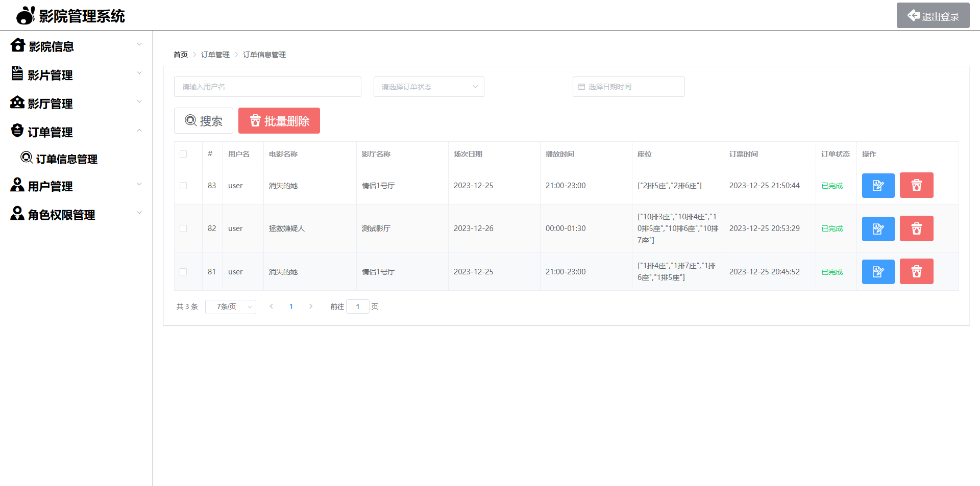The width and height of the screenshot is (980, 486).
Task: Click the edit icon for order 81
Action: click(x=878, y=271)
